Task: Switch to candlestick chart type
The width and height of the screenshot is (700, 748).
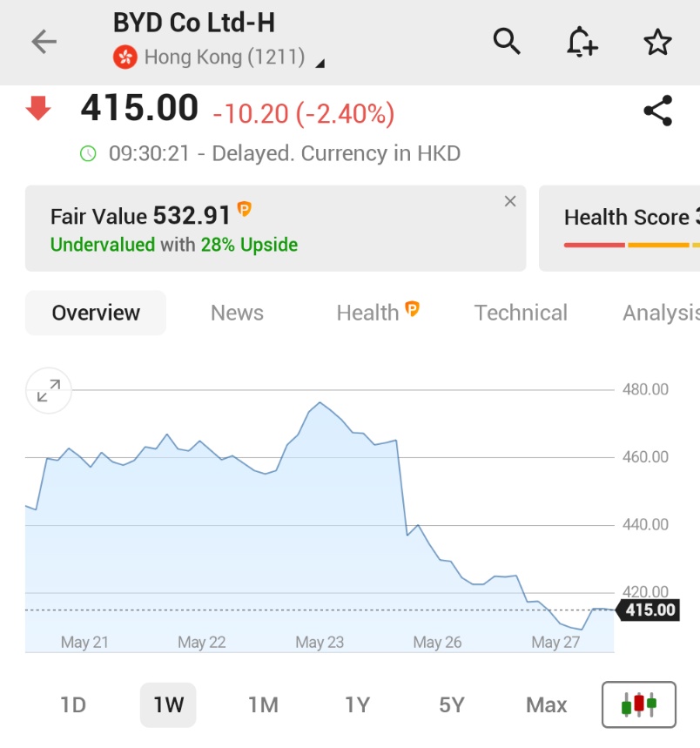Action: click(639, 704)
